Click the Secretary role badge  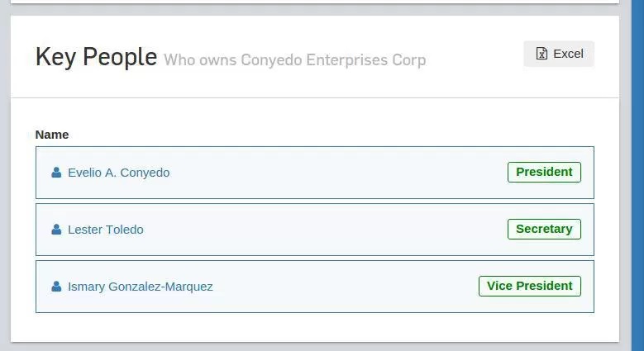[544, 229]
